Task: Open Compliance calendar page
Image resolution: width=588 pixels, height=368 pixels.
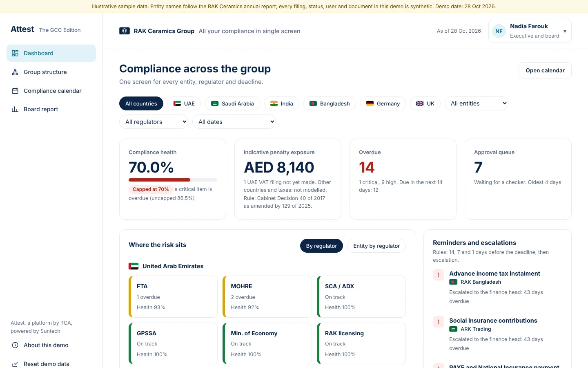Action: [51, 91]
